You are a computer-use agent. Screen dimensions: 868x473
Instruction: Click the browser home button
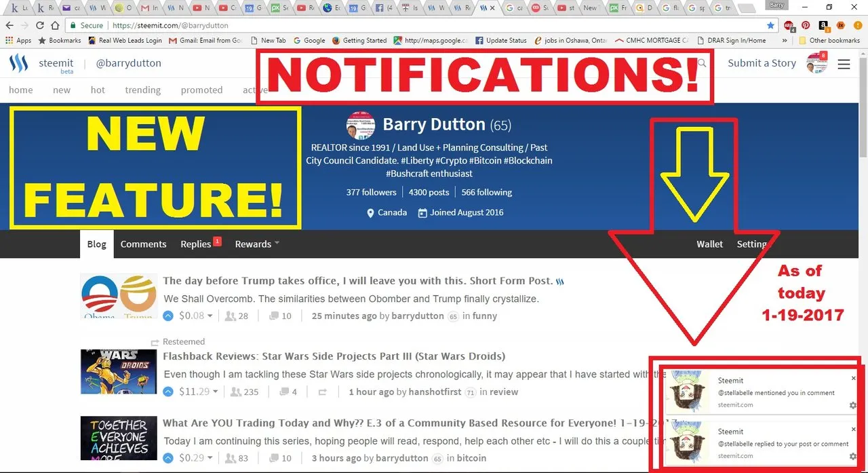click(x=56, y=25)
